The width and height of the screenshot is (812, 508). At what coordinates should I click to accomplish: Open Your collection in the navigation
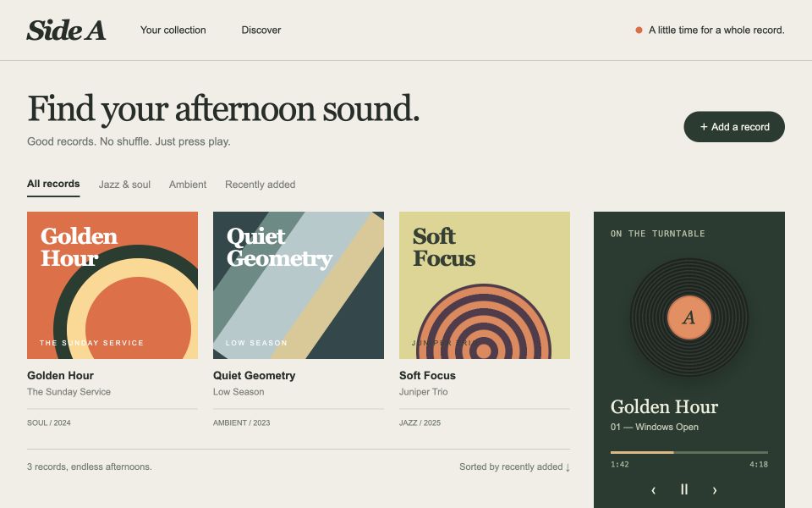[x=173, y=30]
